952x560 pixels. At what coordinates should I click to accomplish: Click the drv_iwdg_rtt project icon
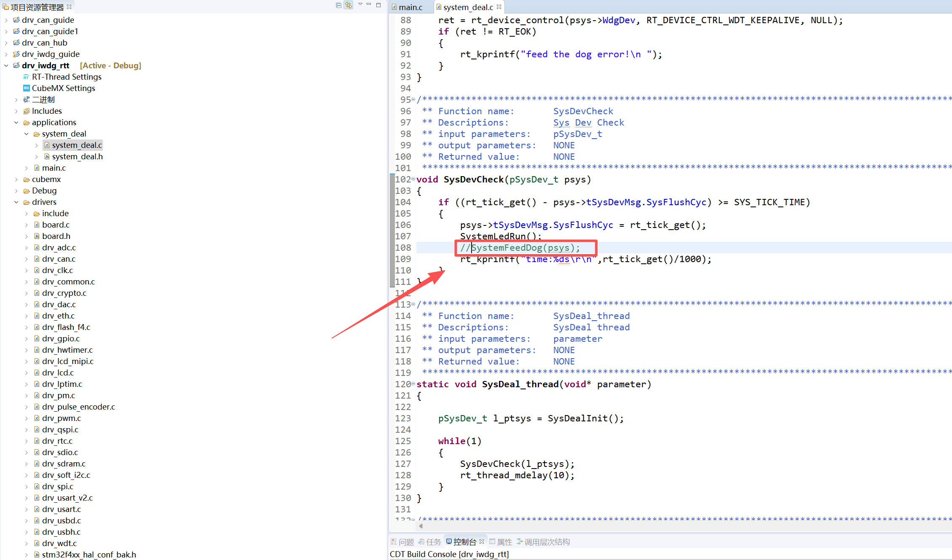16,65
